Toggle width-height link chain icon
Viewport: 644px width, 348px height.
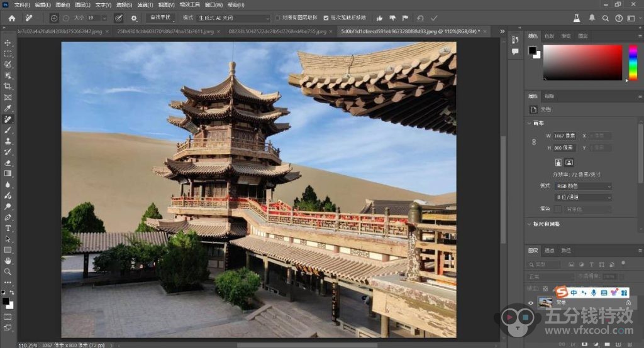pos(534,142)
